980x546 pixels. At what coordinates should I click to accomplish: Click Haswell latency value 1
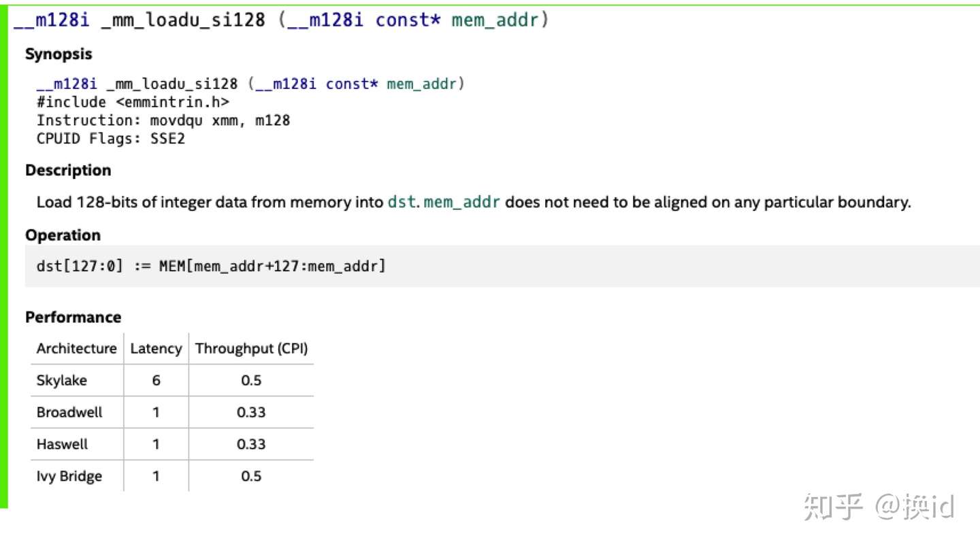[x=156, y=445]
